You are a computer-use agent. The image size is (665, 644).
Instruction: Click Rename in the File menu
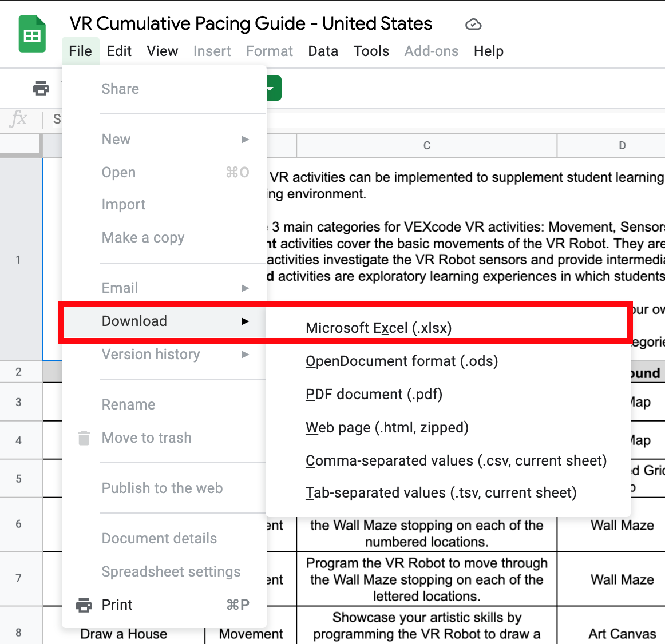click(128, 404)
